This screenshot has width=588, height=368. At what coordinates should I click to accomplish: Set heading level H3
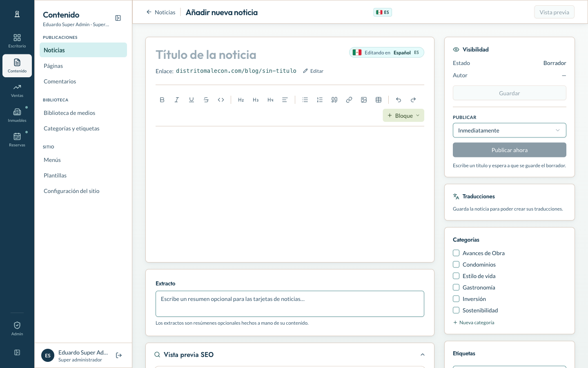point(256,100)
